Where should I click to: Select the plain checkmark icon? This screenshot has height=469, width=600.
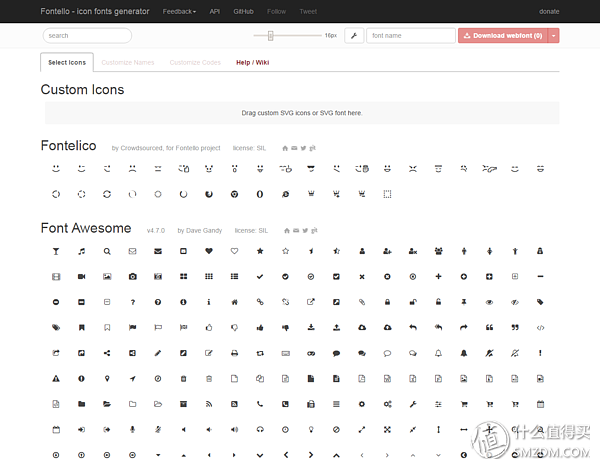point(260,277)
